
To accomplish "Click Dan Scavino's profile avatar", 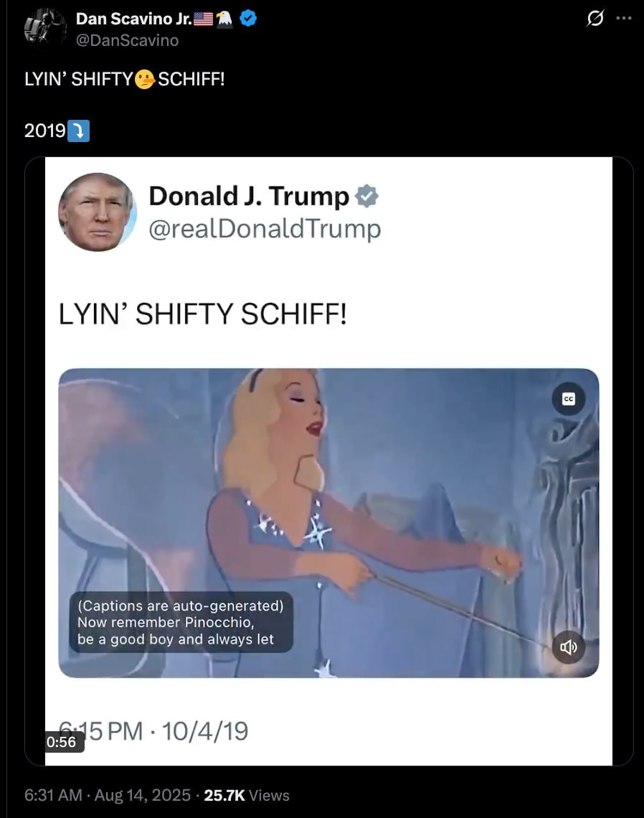I will click(x=45, y=28).
